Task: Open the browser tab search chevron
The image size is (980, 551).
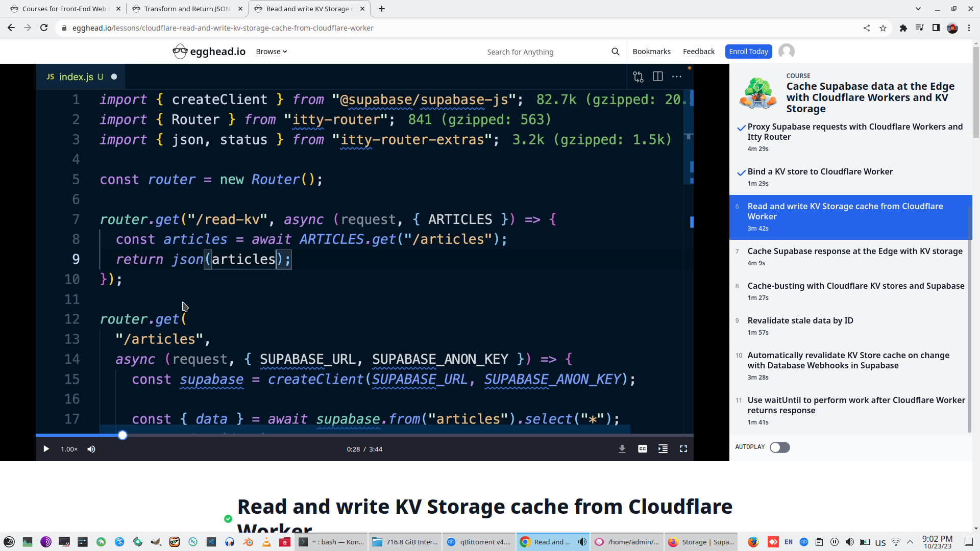Action: pos(918,9)
